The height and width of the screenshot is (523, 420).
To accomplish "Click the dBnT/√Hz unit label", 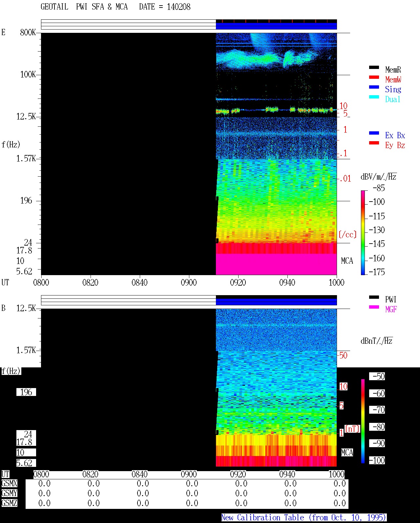I will 377,341.
